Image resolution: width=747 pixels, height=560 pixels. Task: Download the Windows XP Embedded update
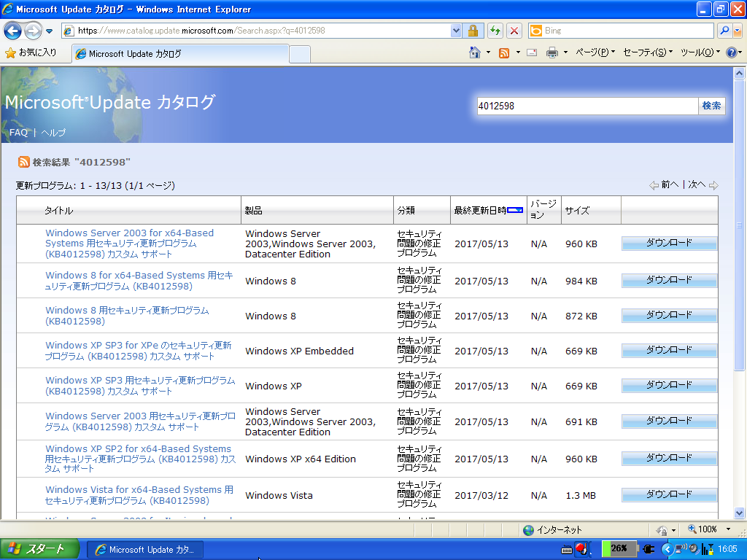click(x=669, y=351)
